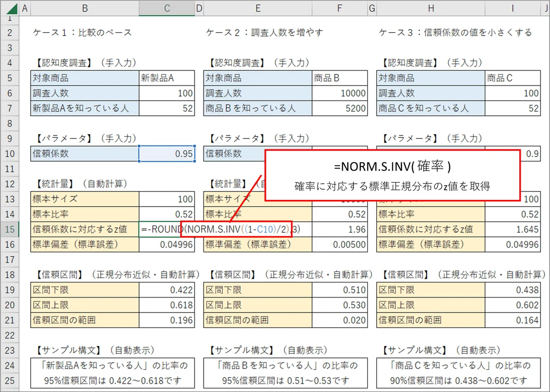Click the ケース１：比較のベース heading
Image resolution: width=550 pixels, height=392 pixels.
click(x=82, y=33)
